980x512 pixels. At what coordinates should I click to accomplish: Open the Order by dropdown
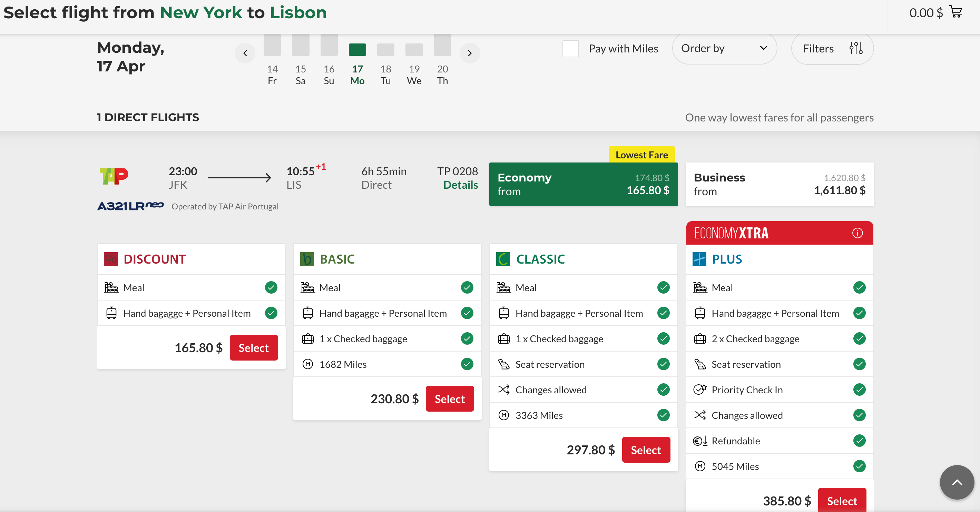tap(724, 48)
